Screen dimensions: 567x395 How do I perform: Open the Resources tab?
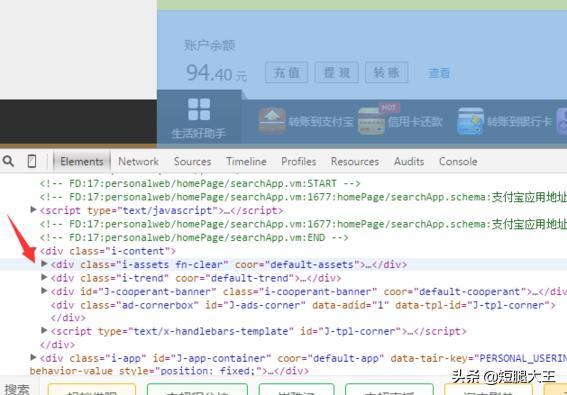point(355,161)
